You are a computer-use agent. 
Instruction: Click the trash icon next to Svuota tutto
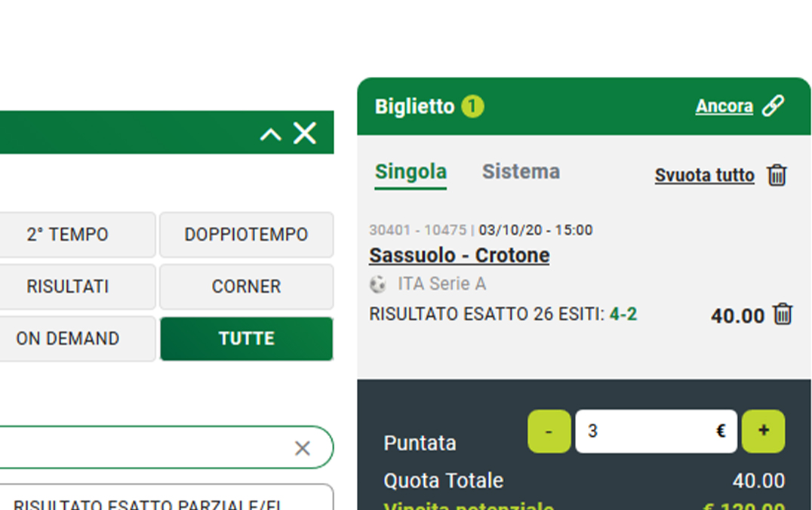777,175
